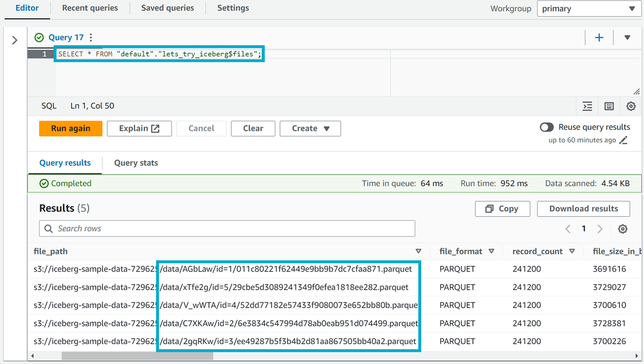Viewport: 644px width, 364px height.
Task: Expand the left navigation panel chevron
Action: [14, 39]
